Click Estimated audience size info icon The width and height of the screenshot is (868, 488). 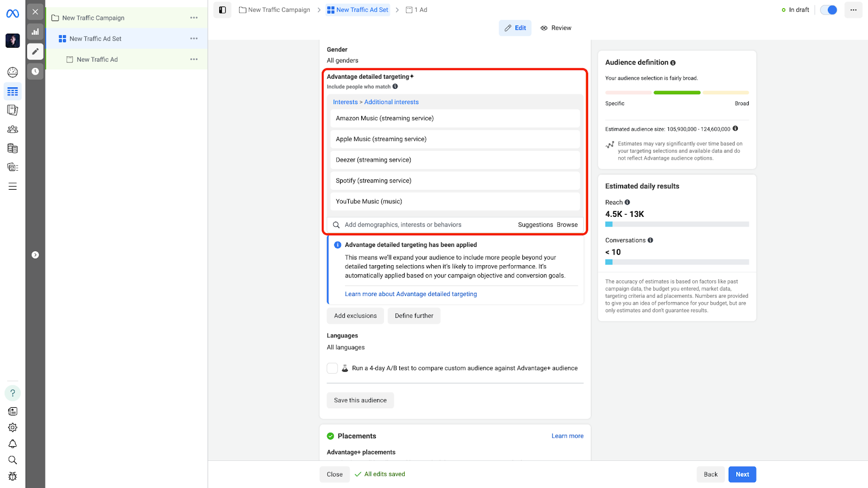point(736,129)
